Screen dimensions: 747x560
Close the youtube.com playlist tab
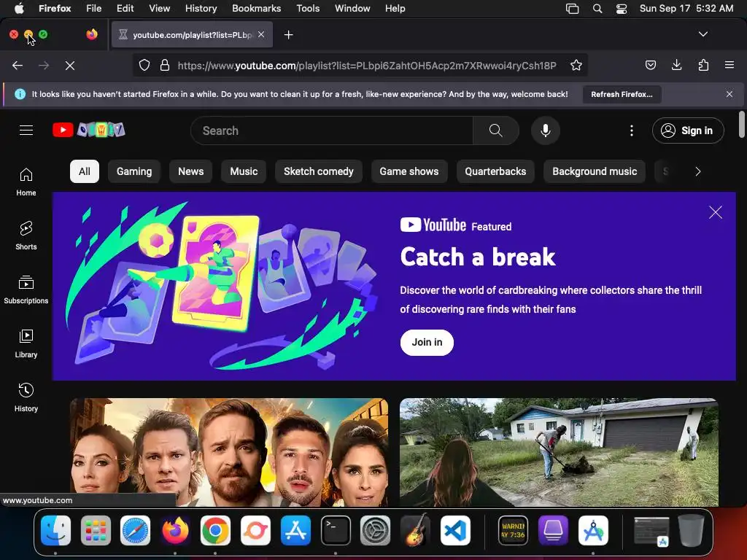click(261, 34)
